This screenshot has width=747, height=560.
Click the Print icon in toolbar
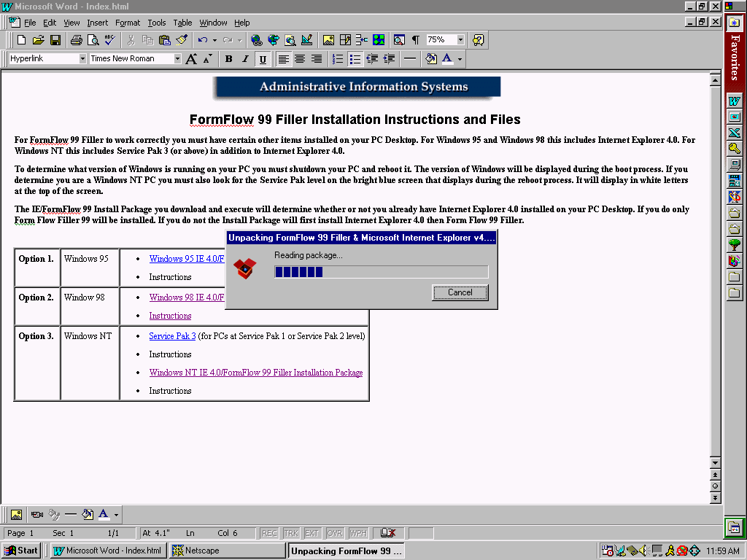(x=76, y=40)
